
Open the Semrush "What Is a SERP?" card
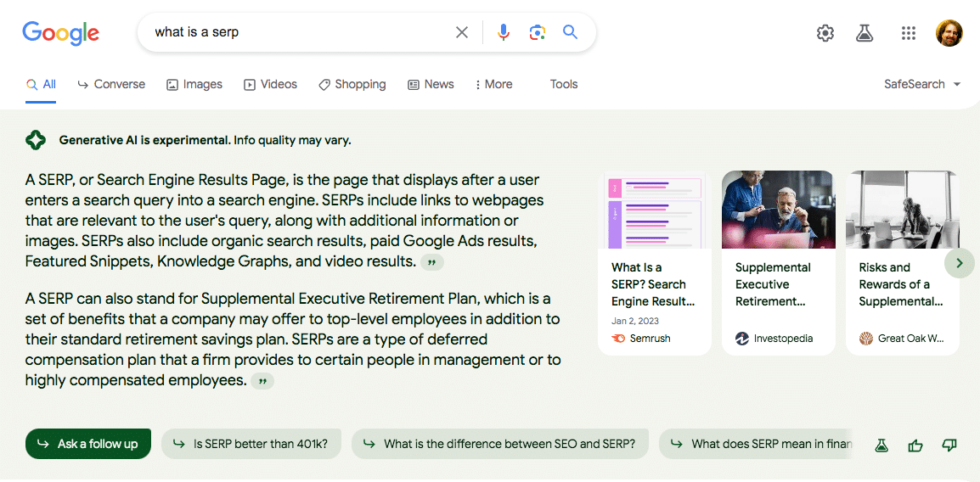(654, 263)
